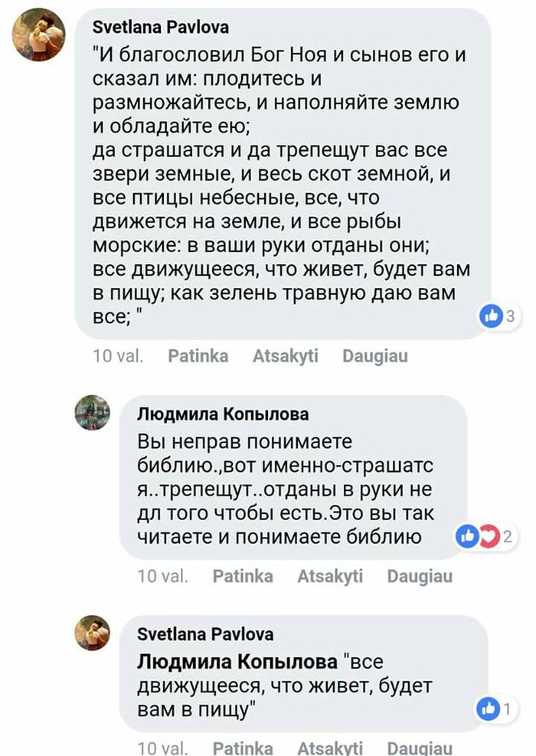Viewport: 536px width, 756px height.
Task: Open Людмила Копылова's author name link
Action: pyautogui.click(x=223, y=414)
